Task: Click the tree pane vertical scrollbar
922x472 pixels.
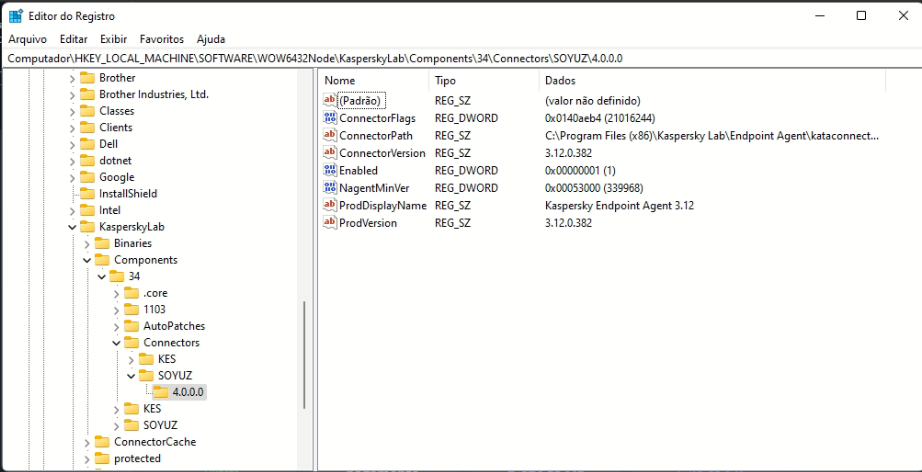Action: tap(304, 355)
